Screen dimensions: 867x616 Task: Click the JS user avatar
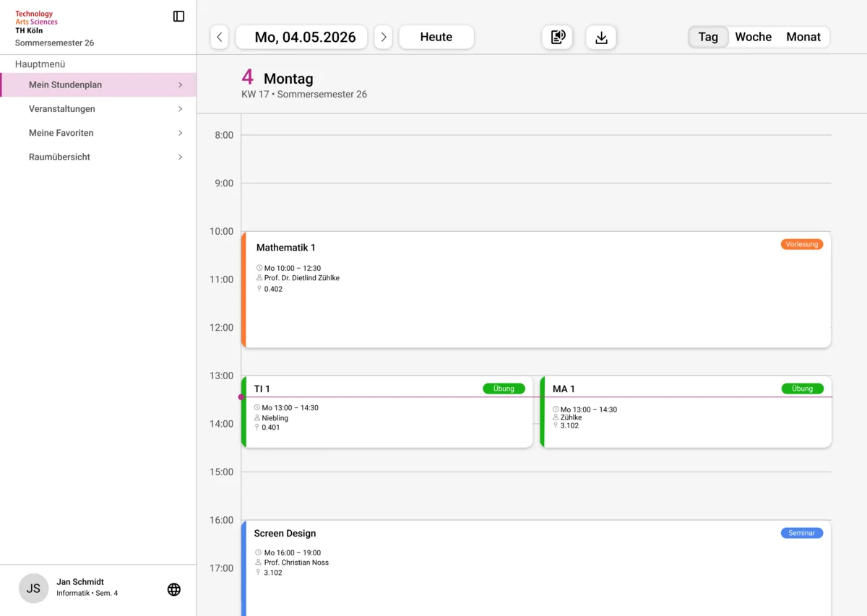[x=33, y=589]
